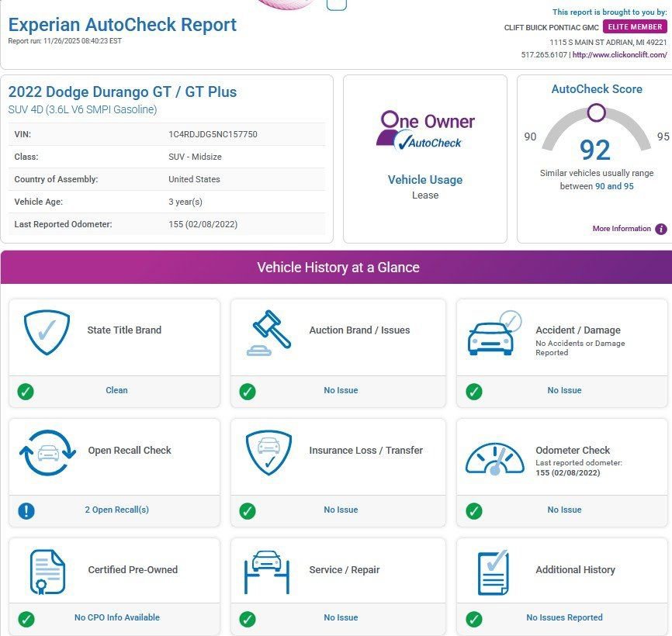Click the Odometer Check gauge icon
The height and width of the screenshot is (636, 672).
pos(494,458)
